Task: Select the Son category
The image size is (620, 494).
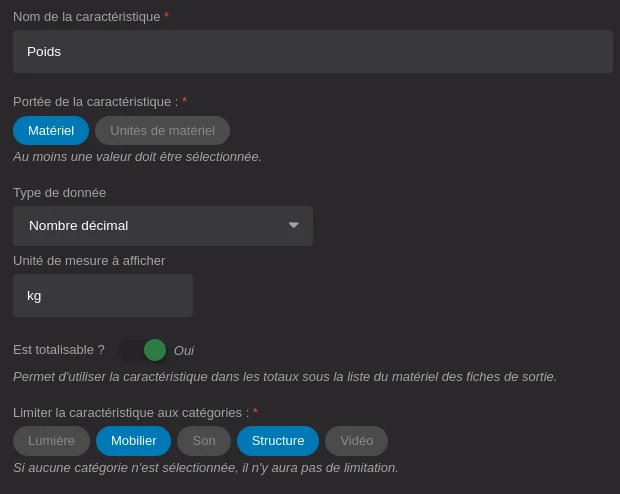Action: [204, 441]
